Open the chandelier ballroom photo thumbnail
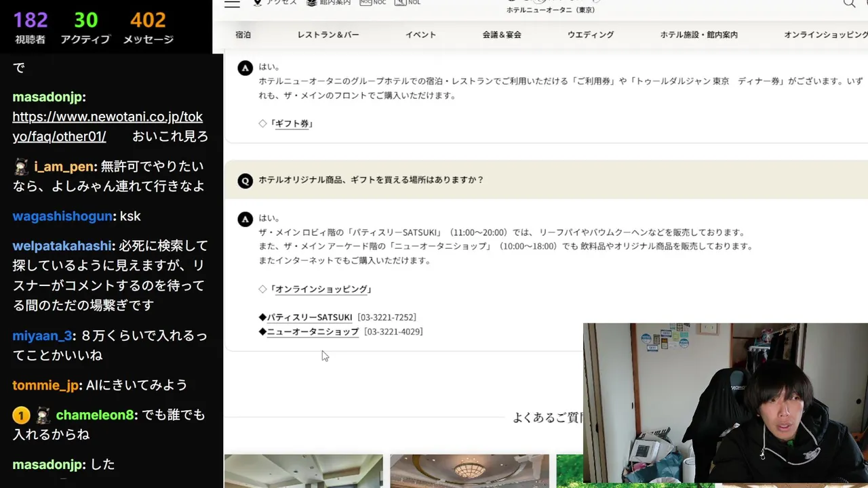 [469, 471]
